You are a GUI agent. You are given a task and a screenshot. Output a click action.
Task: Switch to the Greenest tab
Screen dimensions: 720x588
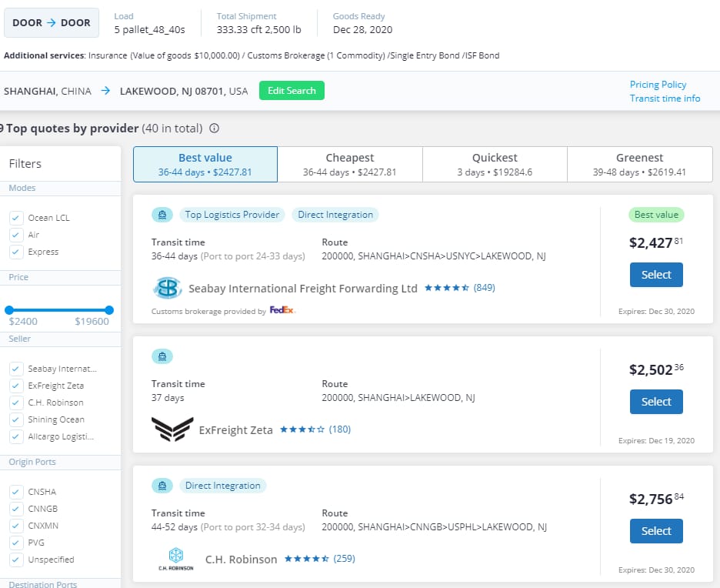(x=640, y=165)
